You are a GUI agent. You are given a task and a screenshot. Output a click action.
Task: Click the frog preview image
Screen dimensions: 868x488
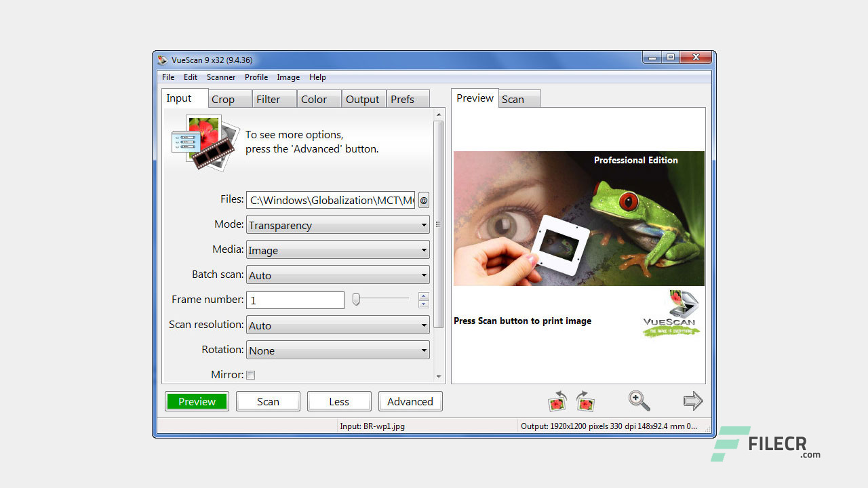click(578, 218)
